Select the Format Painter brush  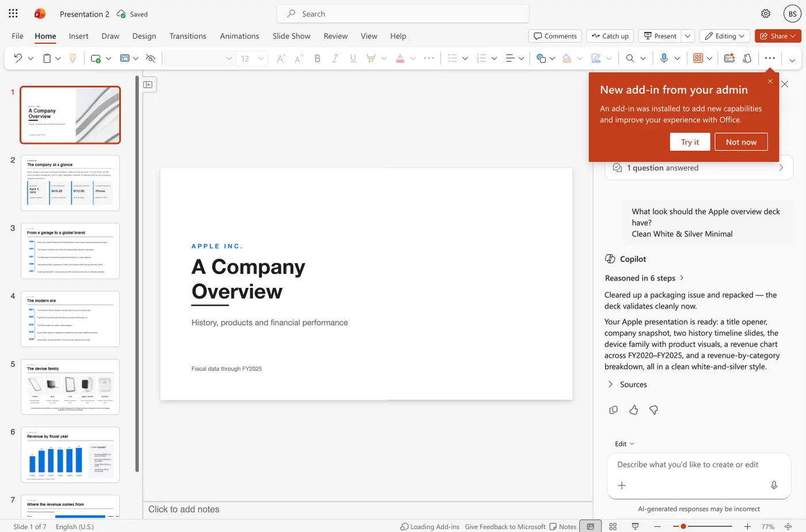[x=73, y=58]
